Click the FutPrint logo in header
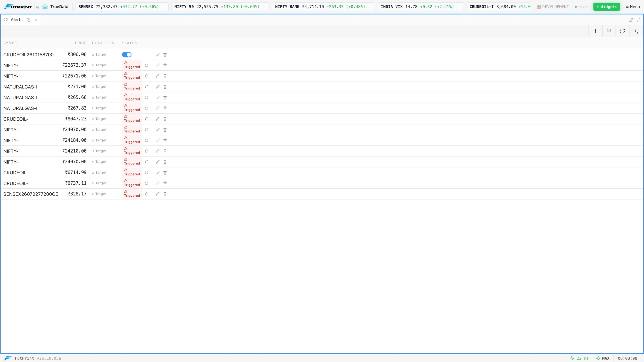Viewport: 644px width, 362px height. click(x=18, y=7)
